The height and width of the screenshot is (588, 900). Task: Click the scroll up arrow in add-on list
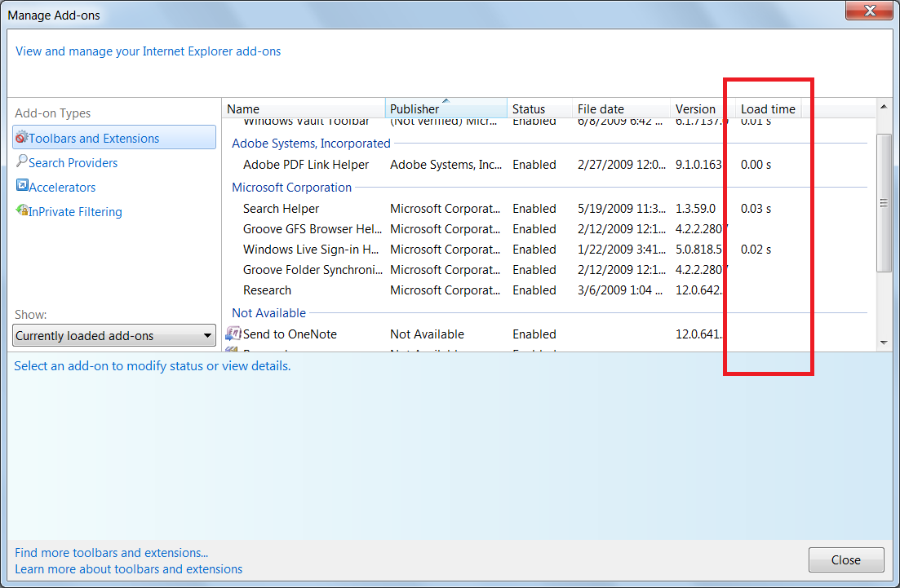coord(884,107)
